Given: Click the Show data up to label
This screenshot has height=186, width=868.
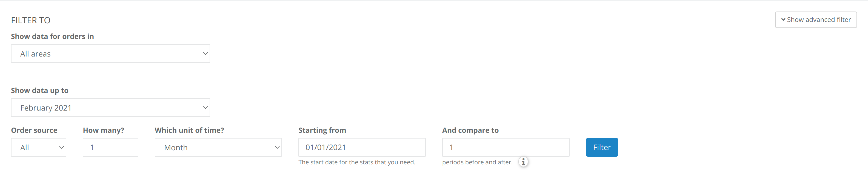Looking at the screenshot, I should point(40,91).
